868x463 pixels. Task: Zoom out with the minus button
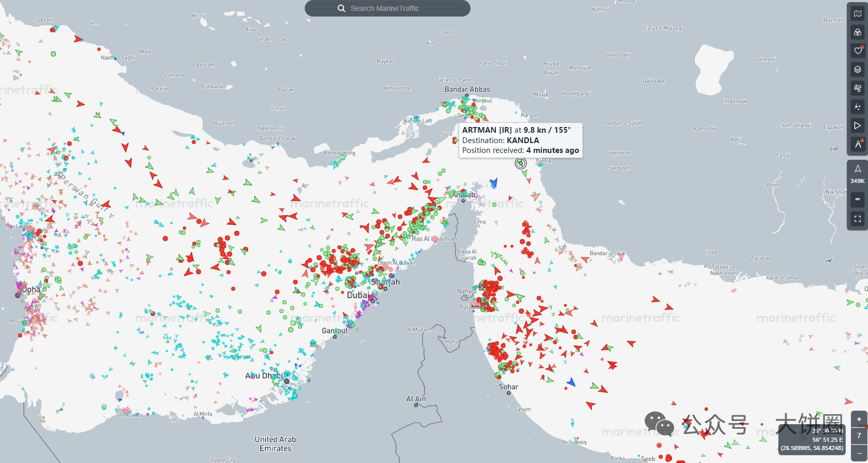click(x=859, y=453)
